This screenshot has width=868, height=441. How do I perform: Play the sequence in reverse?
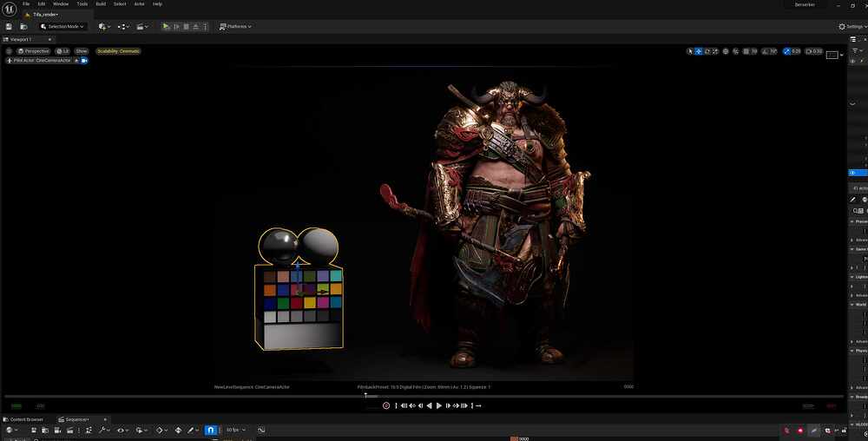tap(429, 405)
